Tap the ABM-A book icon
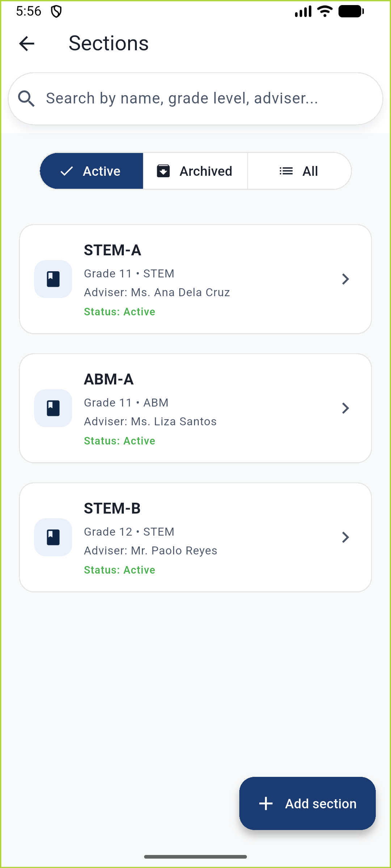The height and width of the screenshot is (868, 391). 53,408
